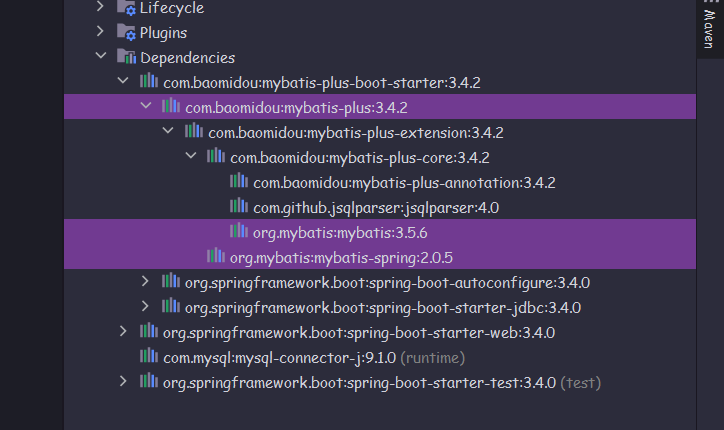Select spring-boot-starter-jdbc:3.4.0 entry
This screenshot has width=724, height=430.
383,307
